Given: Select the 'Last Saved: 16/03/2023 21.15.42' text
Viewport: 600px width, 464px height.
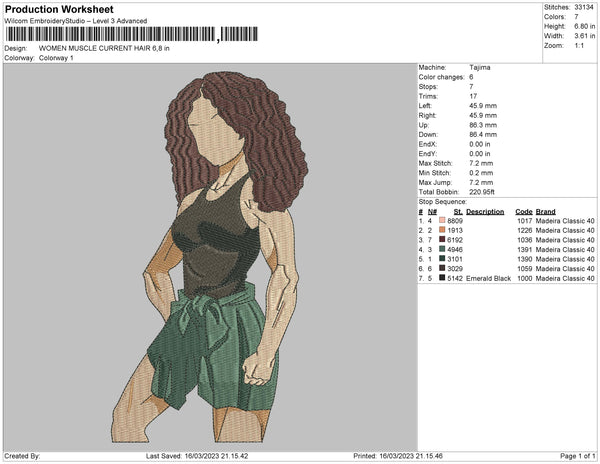Looking at the screenshot, I should coord(197,456).
